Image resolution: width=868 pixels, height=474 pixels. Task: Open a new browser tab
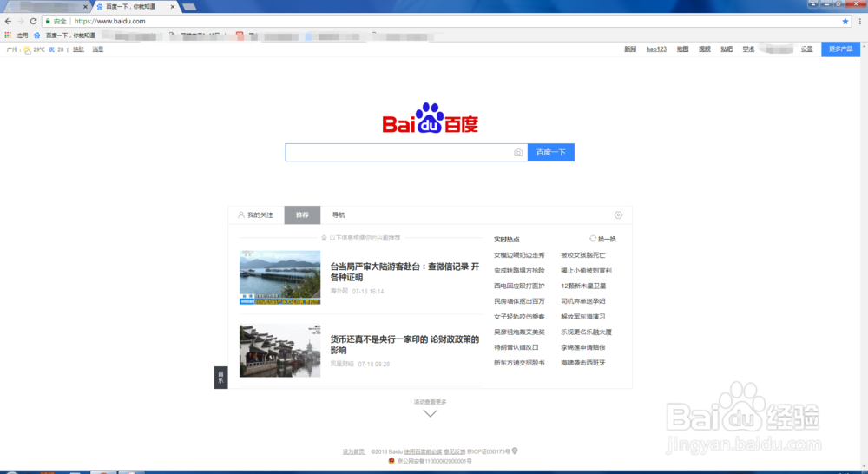point(189,7)
